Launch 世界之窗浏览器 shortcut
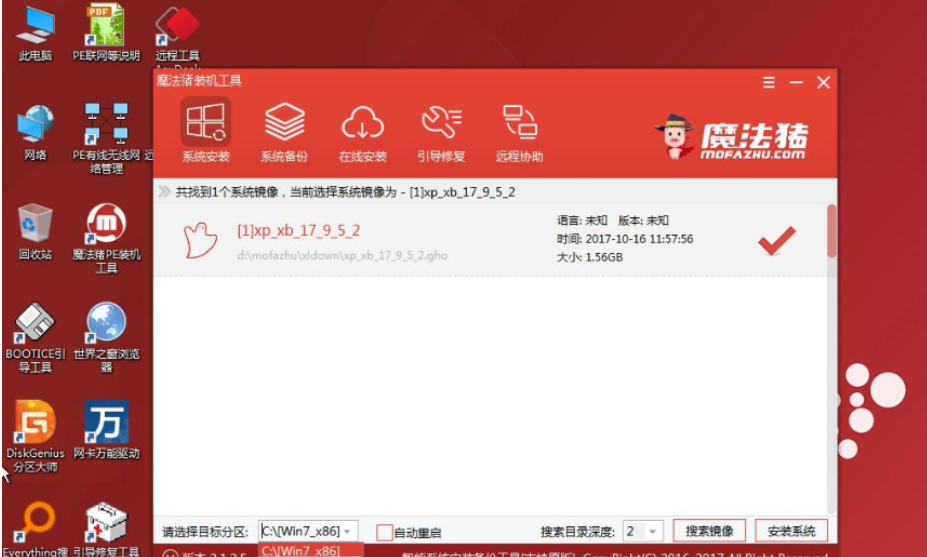Screen dimensions: 927x557 coord(106,337)
